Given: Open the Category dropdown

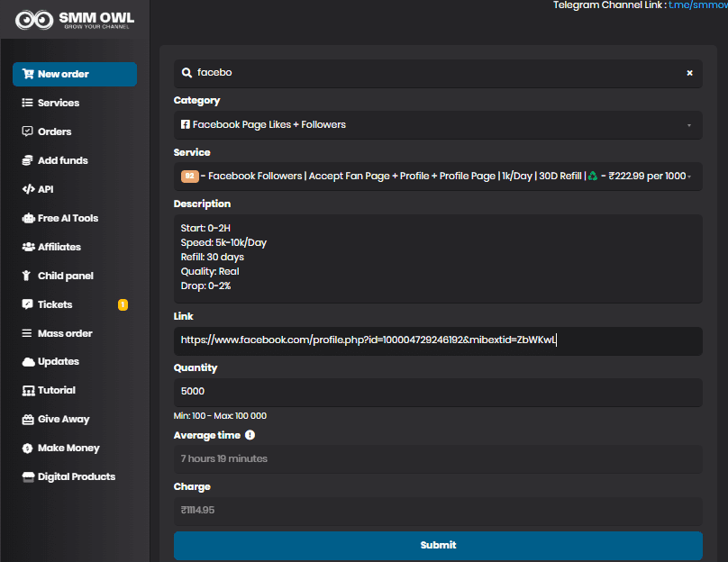Looking at the screenshot, I should point(437,125).
